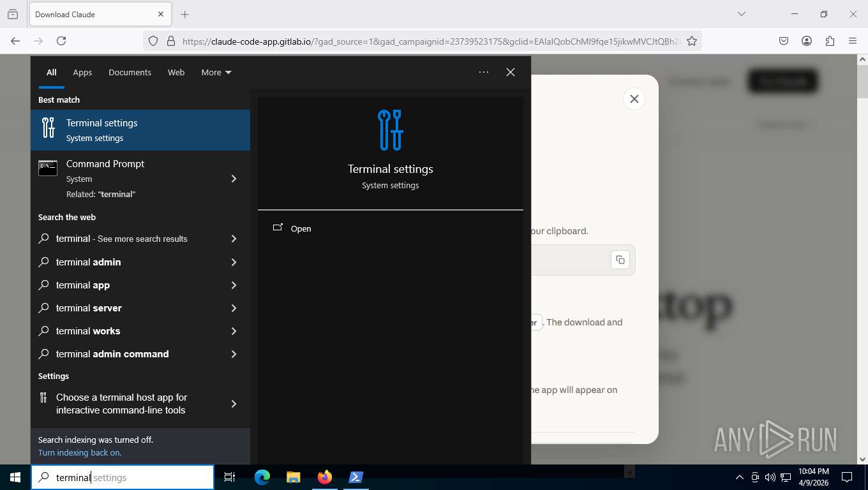This screenshot has height=490, width=868.
Task: Click the 'Turn indexing back on' link
Action: [x=80, y=452]
